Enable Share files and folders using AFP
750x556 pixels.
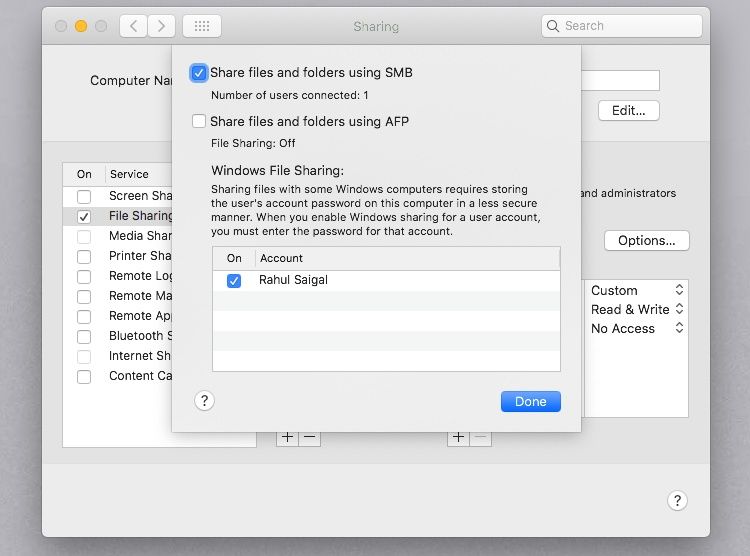click(x=199, y=121)
